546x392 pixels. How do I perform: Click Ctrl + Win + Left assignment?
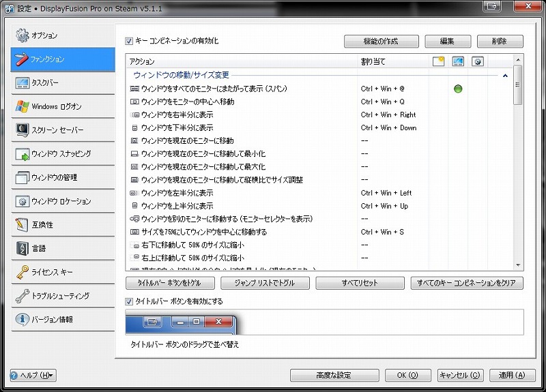386,193
